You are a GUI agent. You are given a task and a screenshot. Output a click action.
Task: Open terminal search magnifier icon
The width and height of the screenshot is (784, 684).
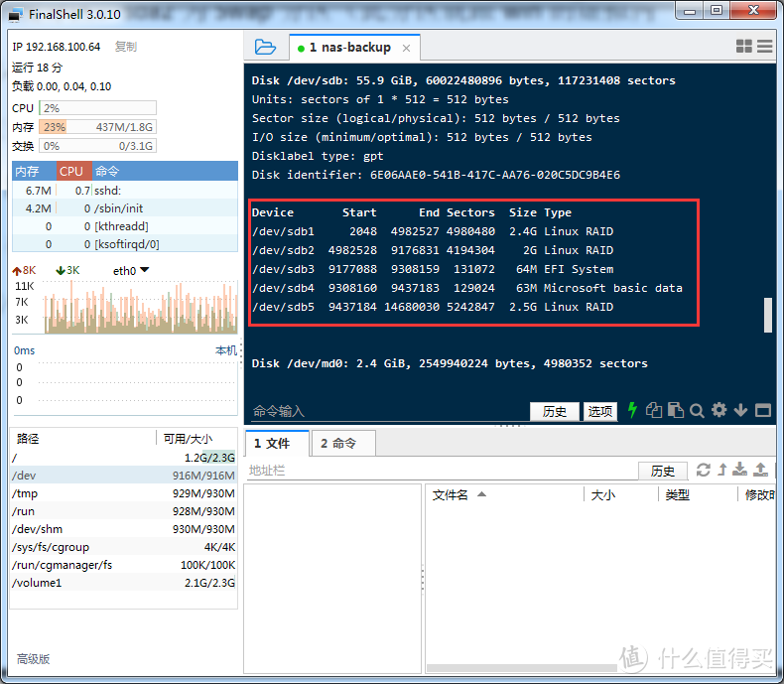[x=697, y=411]
